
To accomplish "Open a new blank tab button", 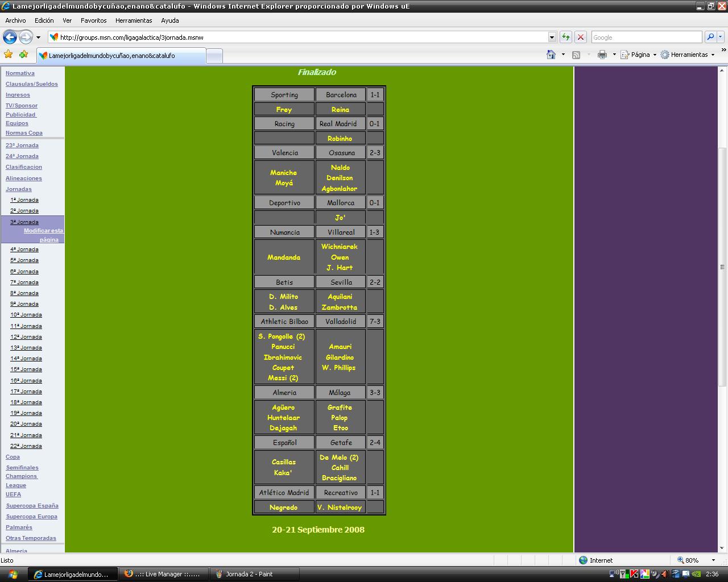I will point(214,56).
